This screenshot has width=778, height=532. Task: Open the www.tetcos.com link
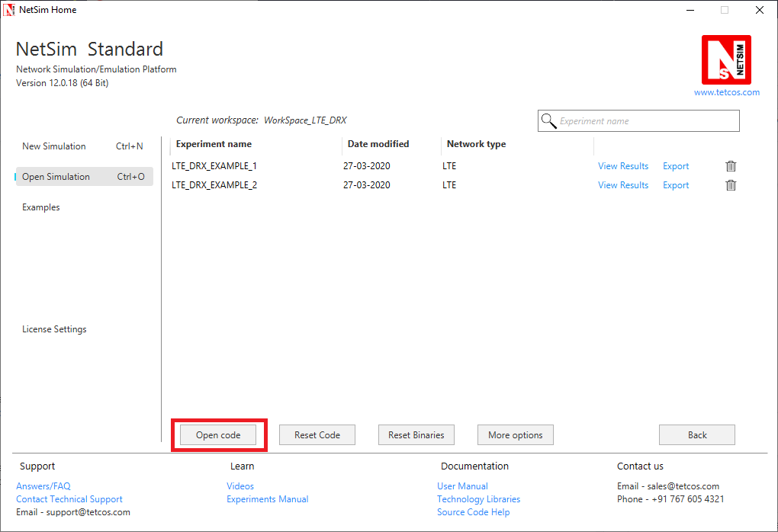[726, 92]
